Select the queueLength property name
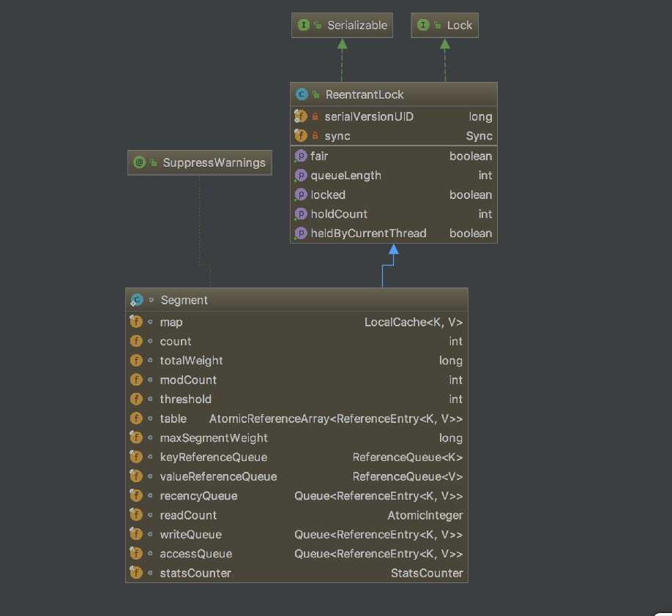 click(346, 176)
